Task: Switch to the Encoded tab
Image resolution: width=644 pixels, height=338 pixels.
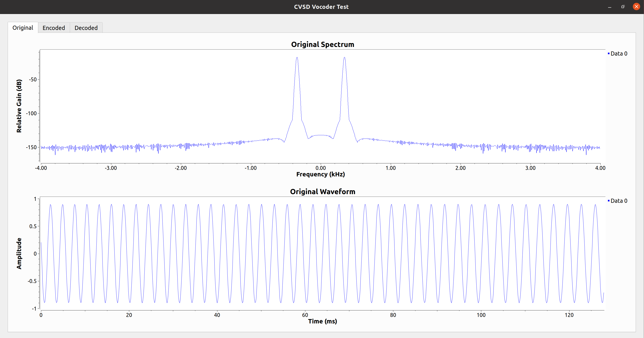Action: pos(53,28)
